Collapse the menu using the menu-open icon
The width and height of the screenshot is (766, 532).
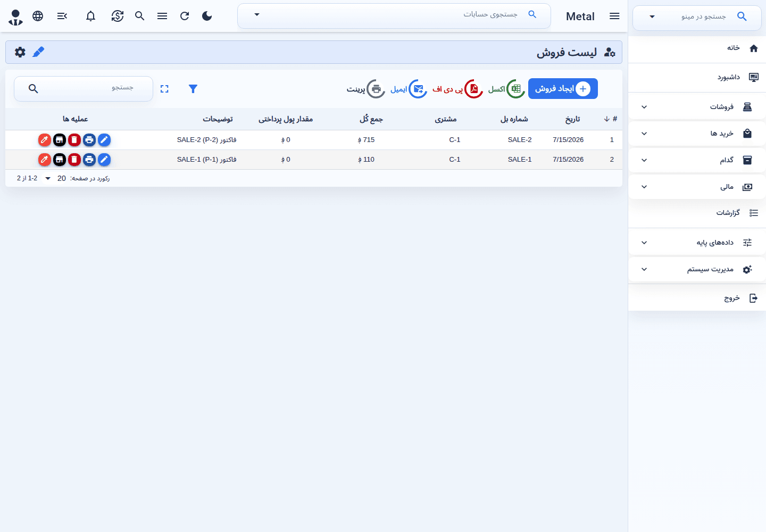[x=62, y=16]
